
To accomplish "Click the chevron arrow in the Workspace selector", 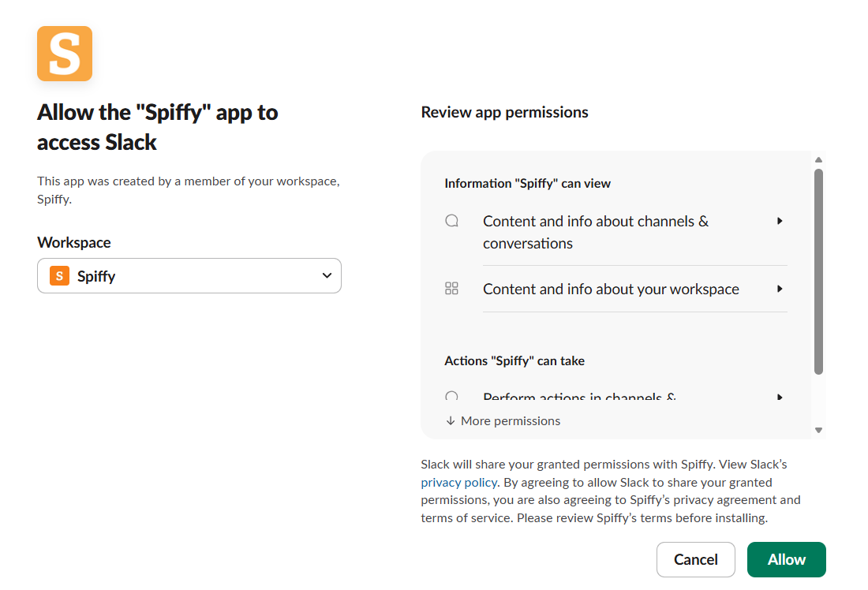I will click(x=327, y=276).
